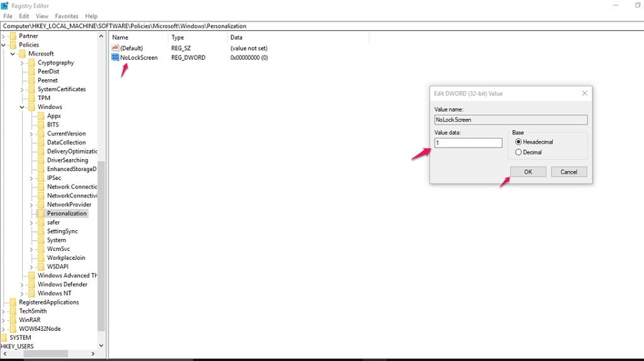Select the Decimal base option
The height and width of the screenshot is (361, 644).
click(x=519, y=152)
